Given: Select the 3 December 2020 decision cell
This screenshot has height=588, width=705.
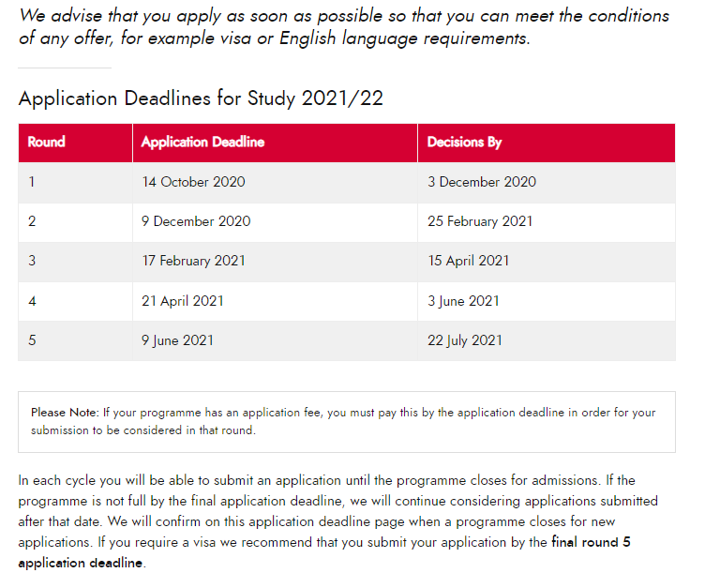Looking at the screenshot, I should (x=547, y=182).
